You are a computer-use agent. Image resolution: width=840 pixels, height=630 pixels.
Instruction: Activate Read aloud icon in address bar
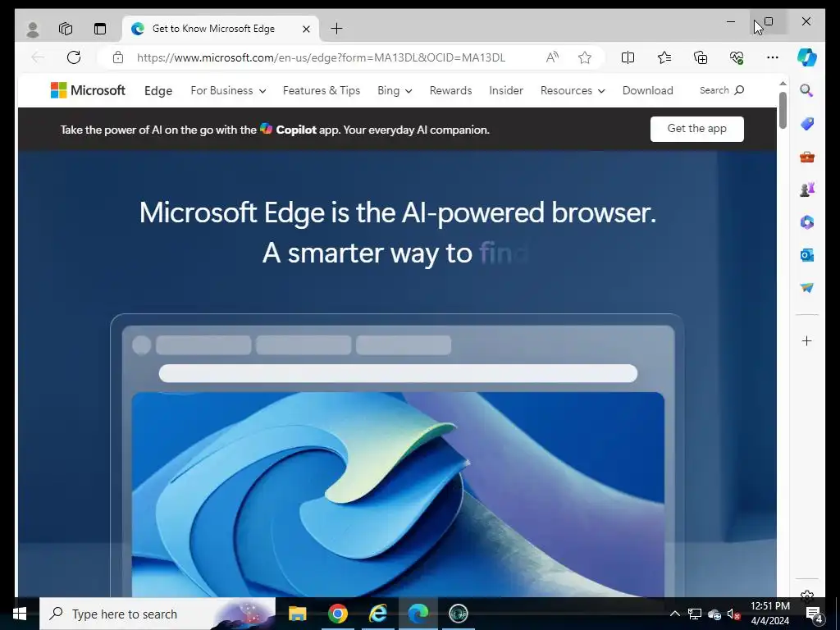point(552,57)
